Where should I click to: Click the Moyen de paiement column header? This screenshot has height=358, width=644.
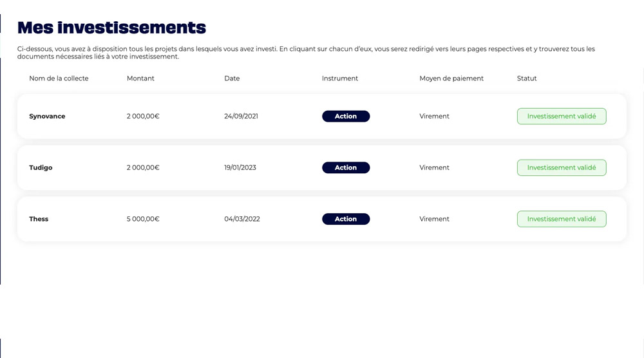pos(451,78)
